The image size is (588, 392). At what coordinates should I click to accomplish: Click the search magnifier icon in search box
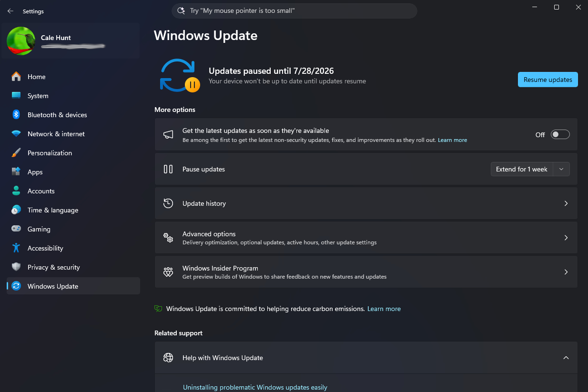181,10
